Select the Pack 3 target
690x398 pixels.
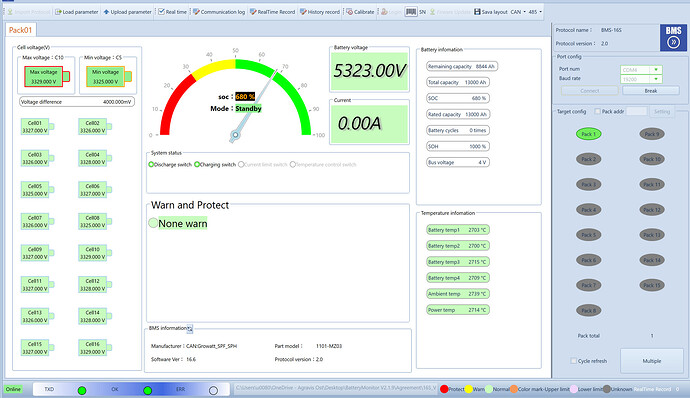[588, 184]
